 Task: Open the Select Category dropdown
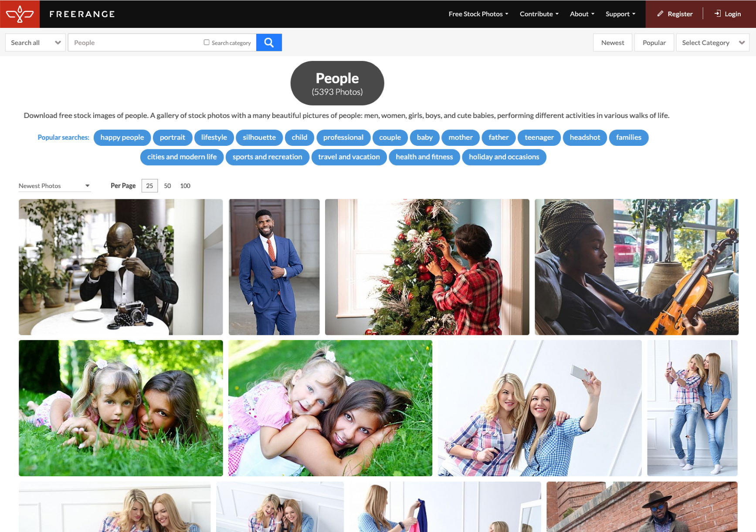712,42
